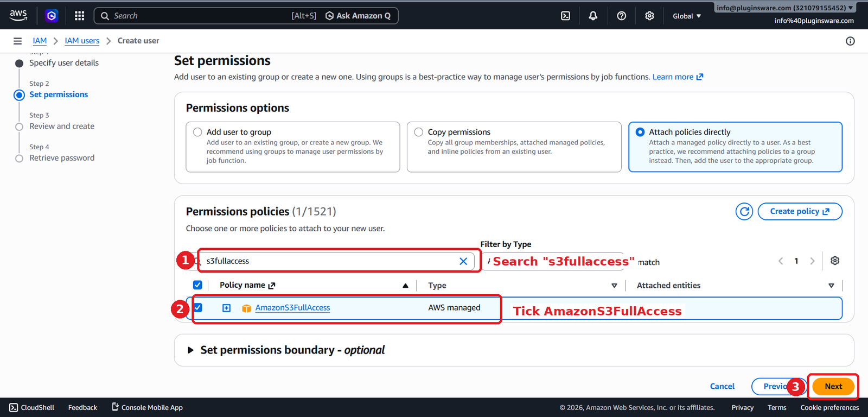Open table preferences gear icon
This screenshot has width=868, height=417.
click(x=835, y=261)
